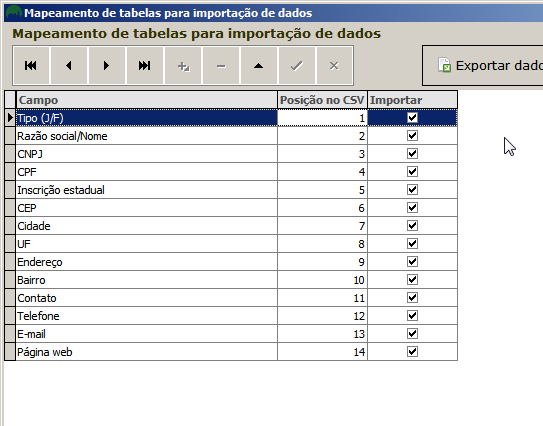Click CSV position cell with value 12
Screen dimensions: 543x426
[322, 316]
